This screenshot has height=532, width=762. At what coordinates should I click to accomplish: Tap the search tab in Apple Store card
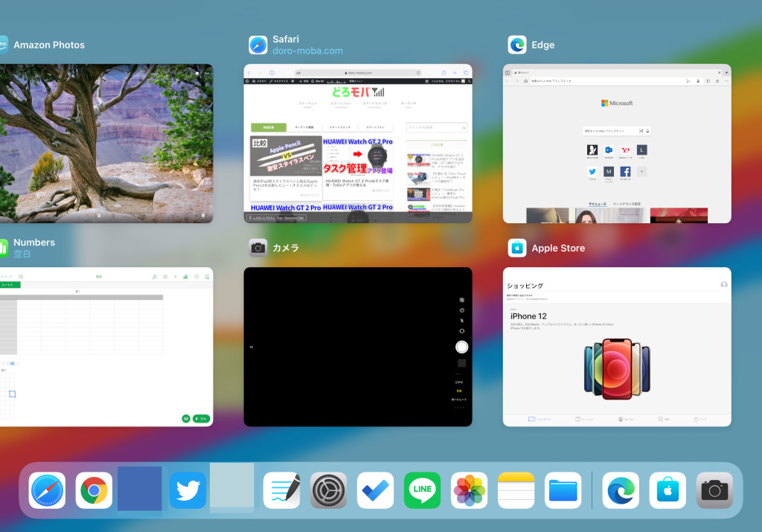coord(663,419)
